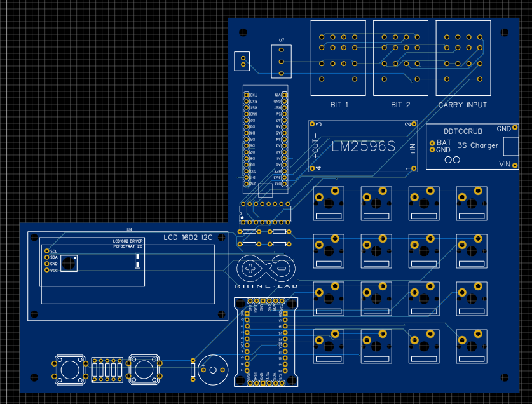Select the two-pin connector left of U7

click(242, 61)
